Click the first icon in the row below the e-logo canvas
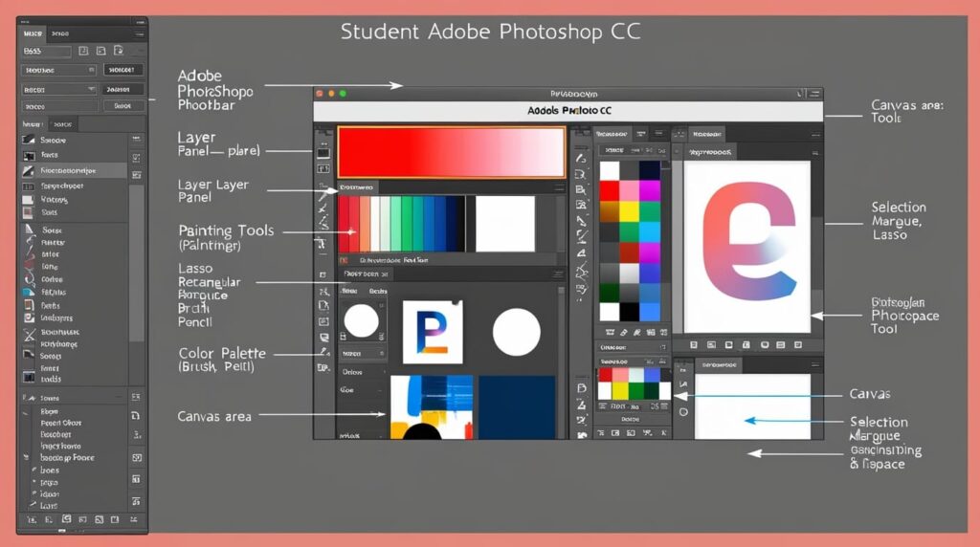Screen dimensions: 980x547 click(693, 344)
